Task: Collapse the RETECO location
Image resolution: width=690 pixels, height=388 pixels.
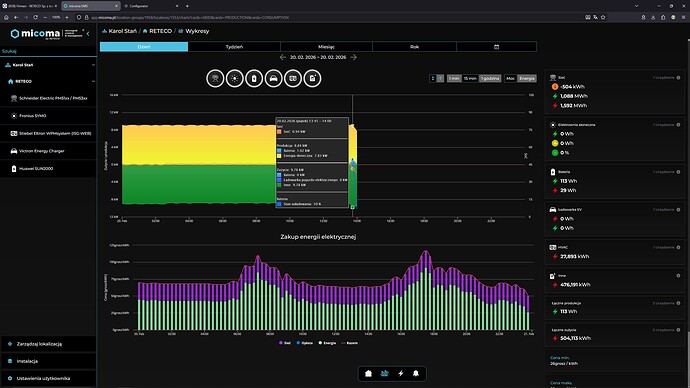Action: pyautogui.click(x=93, y=81)
